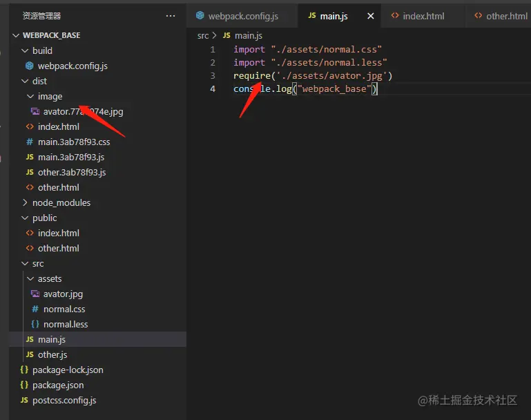Collapse the src folder
The width and height of the screenshot is (531, 420).
click(25, 263)
